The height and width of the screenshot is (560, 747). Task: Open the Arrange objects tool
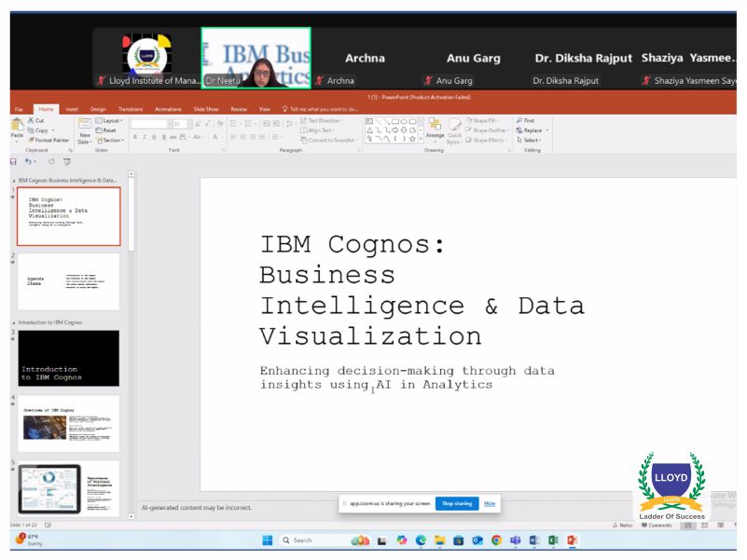[x=435, y=129]
